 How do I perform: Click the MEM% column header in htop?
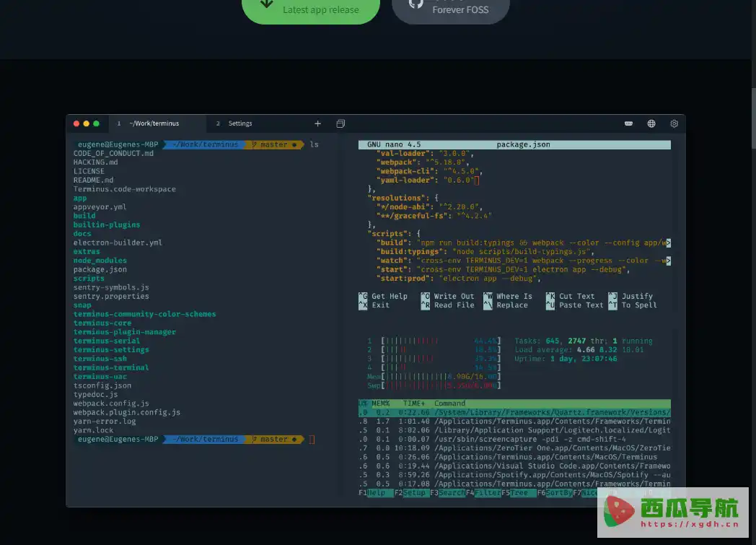tap(380, 404)
